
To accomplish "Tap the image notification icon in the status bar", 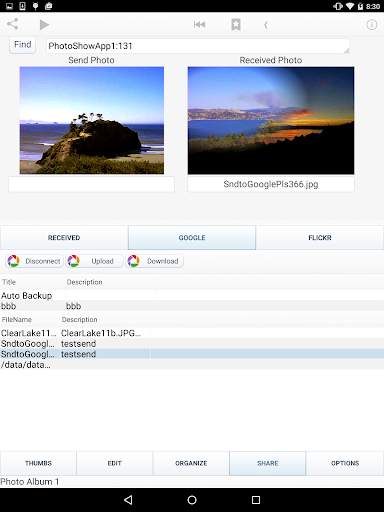I will point(10,6).
